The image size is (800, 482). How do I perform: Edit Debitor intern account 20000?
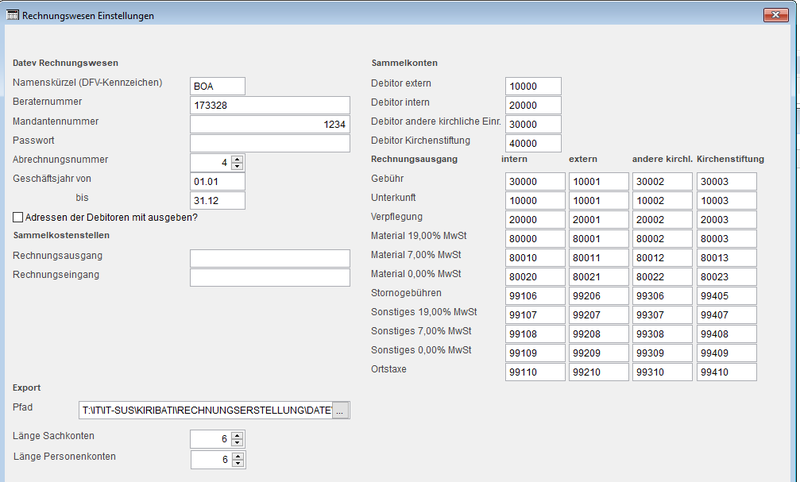point(533,105)
